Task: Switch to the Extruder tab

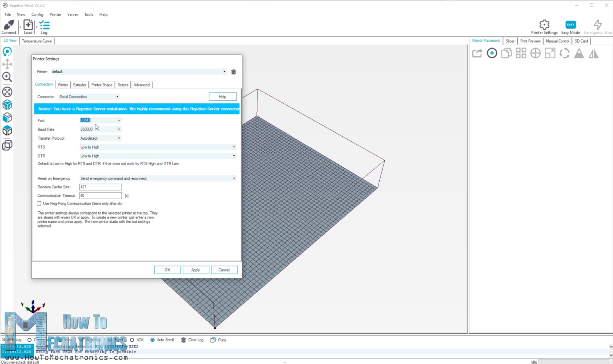Action: coord(80,85)
